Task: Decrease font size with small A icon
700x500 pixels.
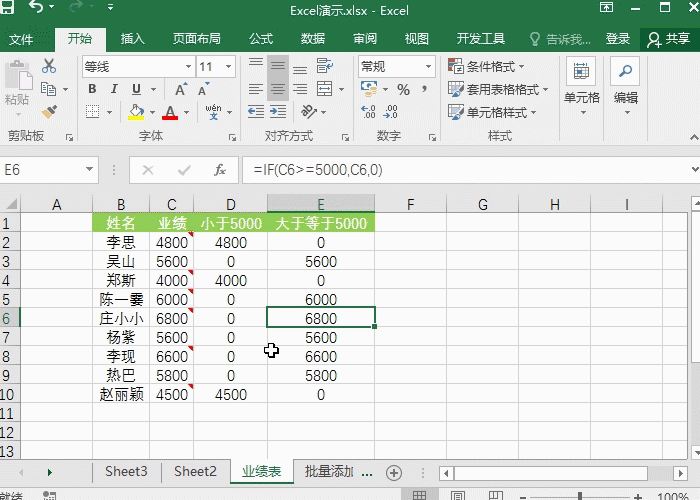Action: pos(203,89)
